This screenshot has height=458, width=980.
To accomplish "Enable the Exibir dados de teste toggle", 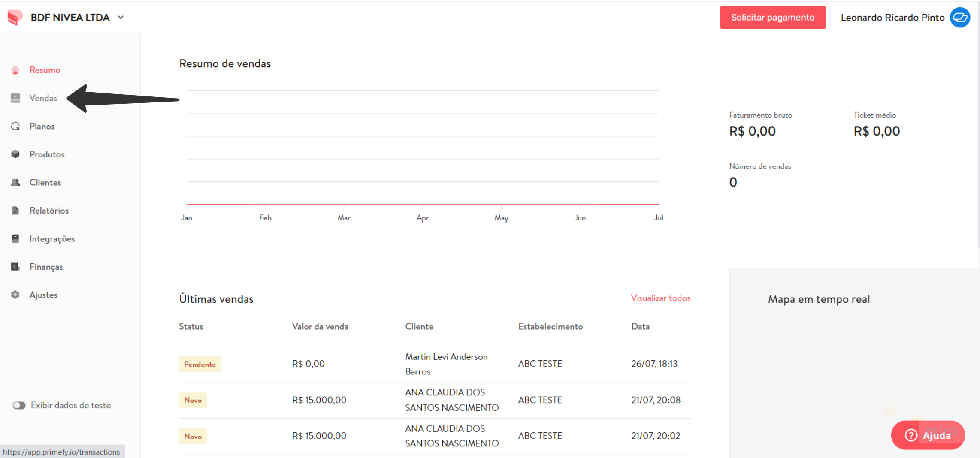I will click(19, 405).
